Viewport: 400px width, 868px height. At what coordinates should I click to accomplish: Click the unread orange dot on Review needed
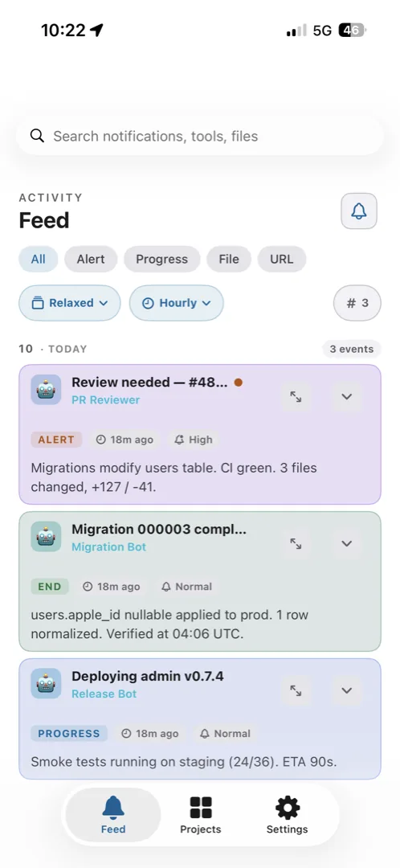click(238, 382)
